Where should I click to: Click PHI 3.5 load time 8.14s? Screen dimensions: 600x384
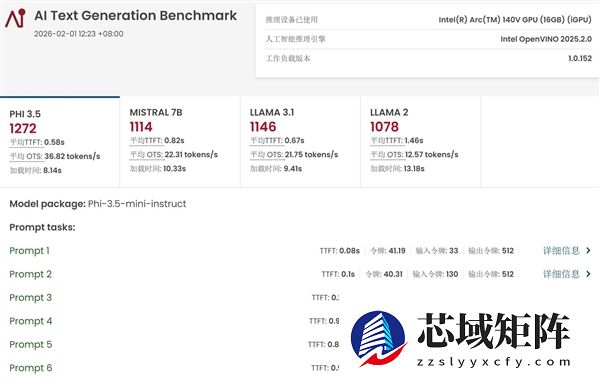[x=52, y=170]
